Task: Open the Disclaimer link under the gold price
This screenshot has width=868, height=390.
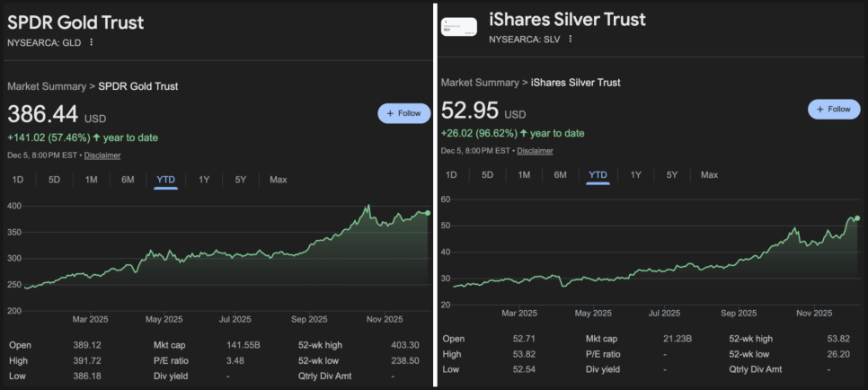Action: (102, 155)
